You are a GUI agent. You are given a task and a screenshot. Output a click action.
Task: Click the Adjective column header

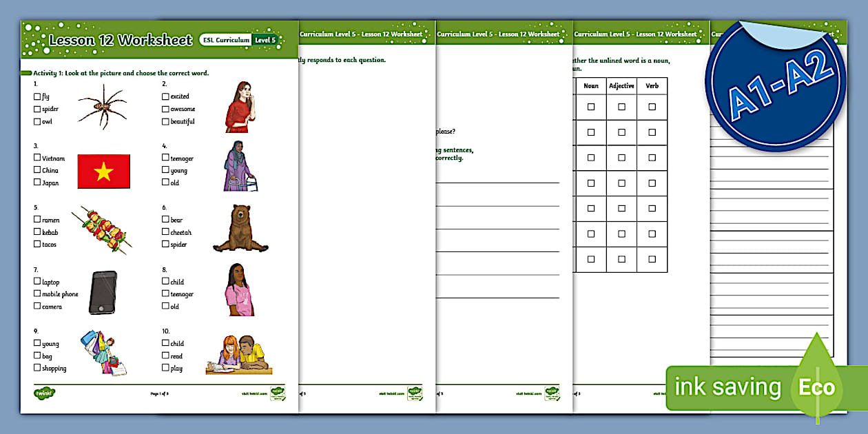[x=621, y=85]
